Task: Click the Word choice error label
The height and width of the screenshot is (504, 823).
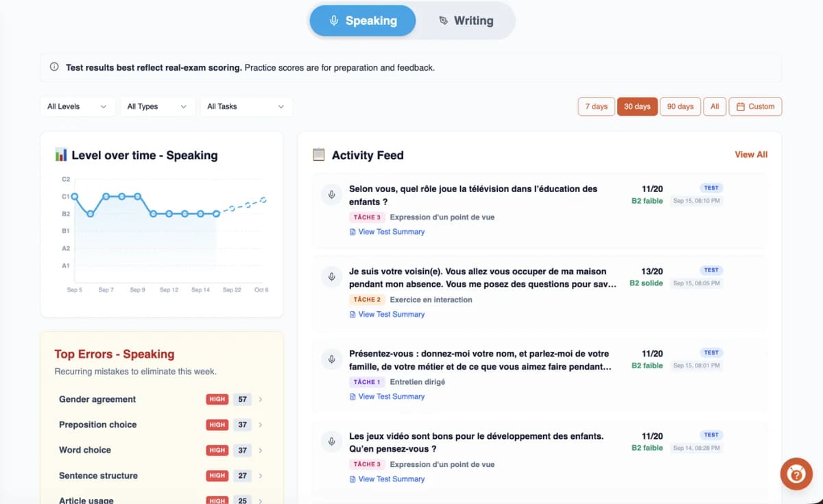Action: (x=85, y=450)
